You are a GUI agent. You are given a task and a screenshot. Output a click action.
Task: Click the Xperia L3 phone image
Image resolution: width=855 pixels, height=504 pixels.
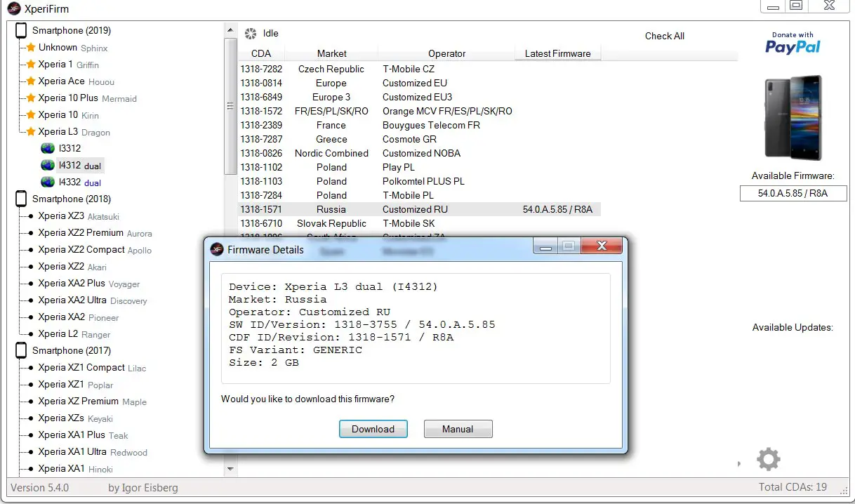[x=793, y=118]
